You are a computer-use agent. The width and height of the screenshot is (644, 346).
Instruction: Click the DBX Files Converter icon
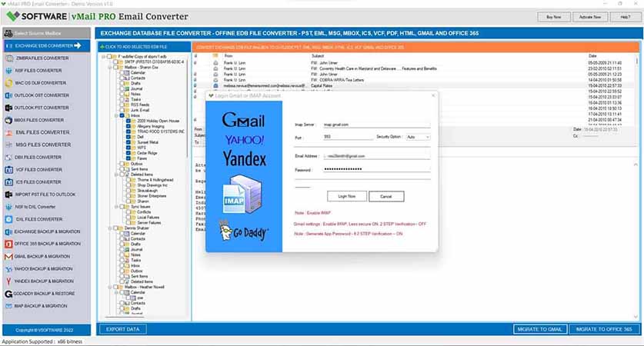(8, 157)
